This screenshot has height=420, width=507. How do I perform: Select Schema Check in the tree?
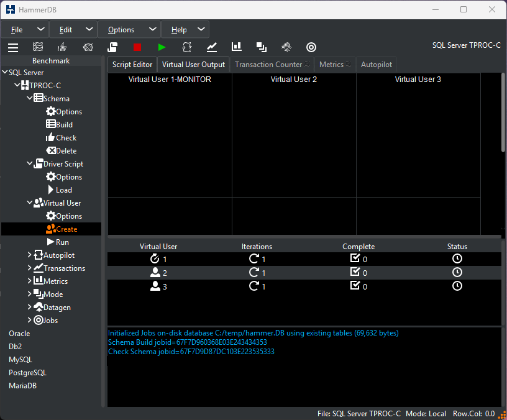(61, 138)
